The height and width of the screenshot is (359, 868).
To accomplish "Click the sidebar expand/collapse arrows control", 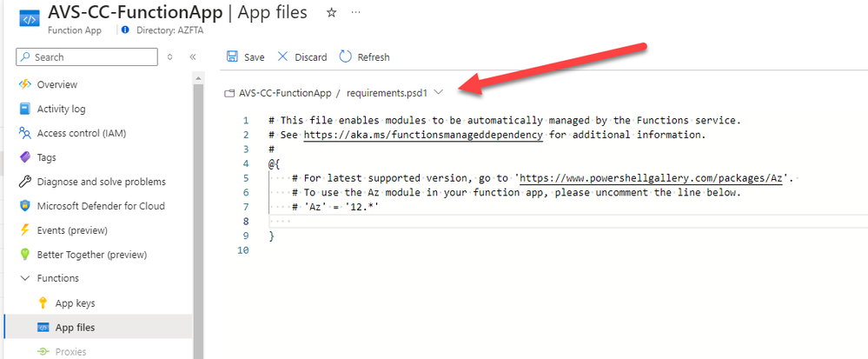I will click(x=170, y=57).
